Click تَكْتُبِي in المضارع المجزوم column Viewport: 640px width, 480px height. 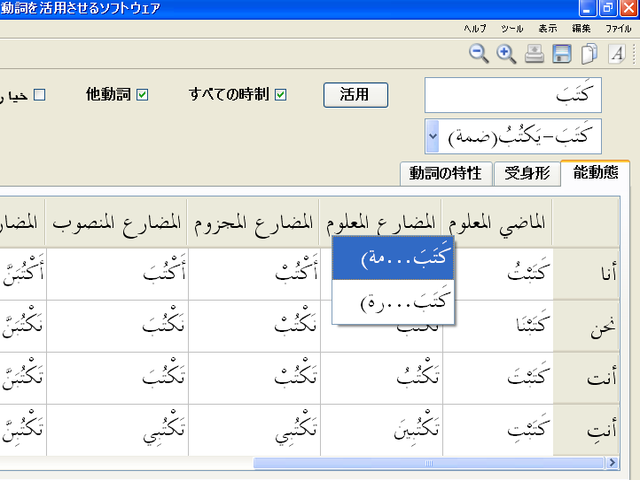(255, 430)
